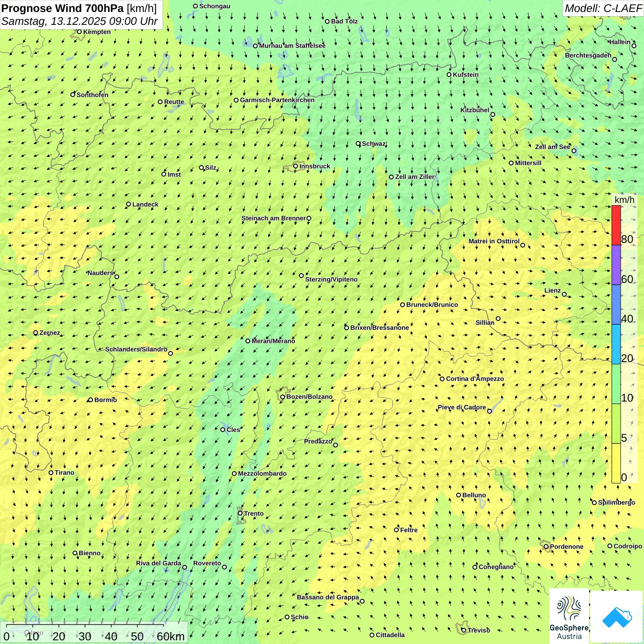Click the Bruneck/Brunico label

[432, 305]
